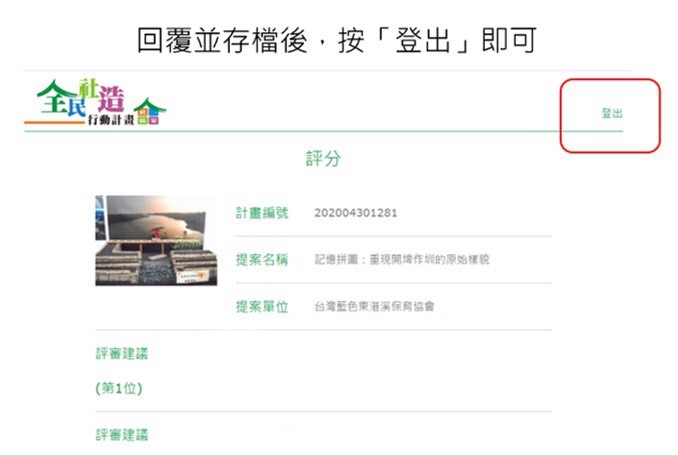The width and height of the screenshot is (678, 457).
Task: Click the 提案名稱 label
Action: [262, 260]
